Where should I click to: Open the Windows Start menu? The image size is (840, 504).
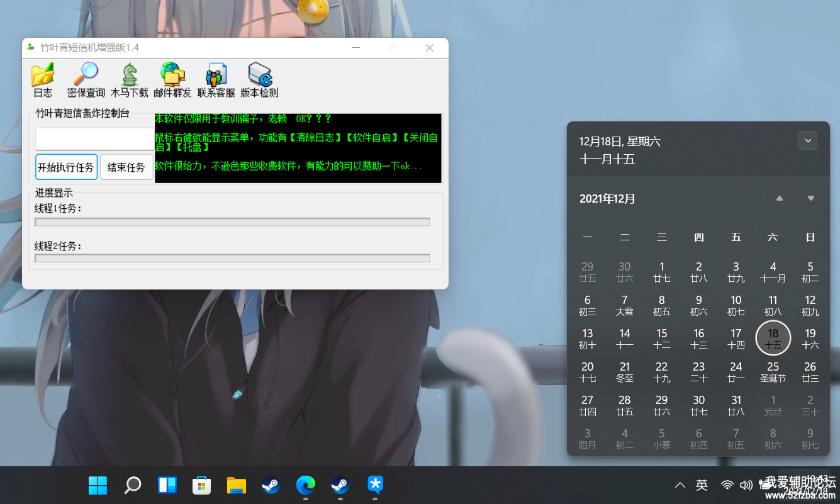click(98, 485)
